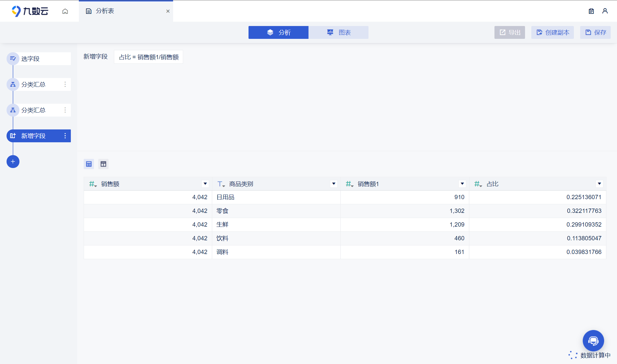Switch to the first table view icon

tap(89, 164)
